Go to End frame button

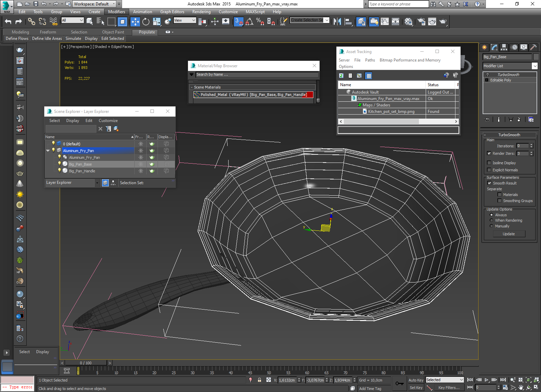(503, 380)
